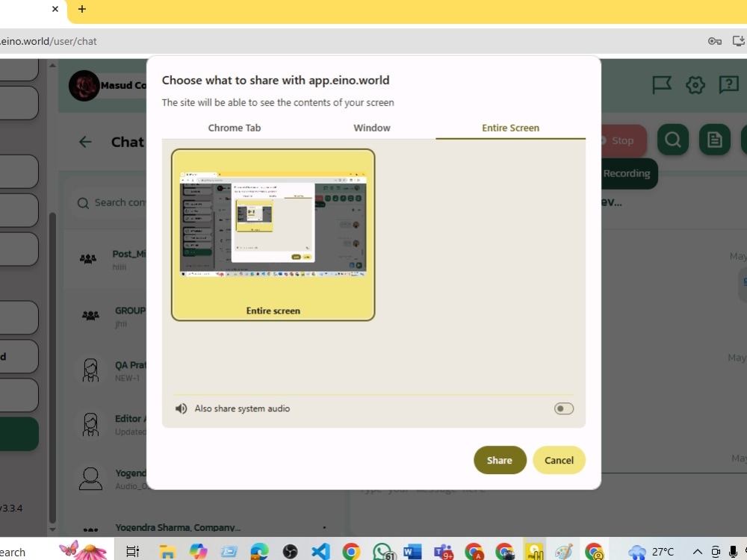
Task: Select the Entire screen preview thumbnail
Action: click(273, 234)
